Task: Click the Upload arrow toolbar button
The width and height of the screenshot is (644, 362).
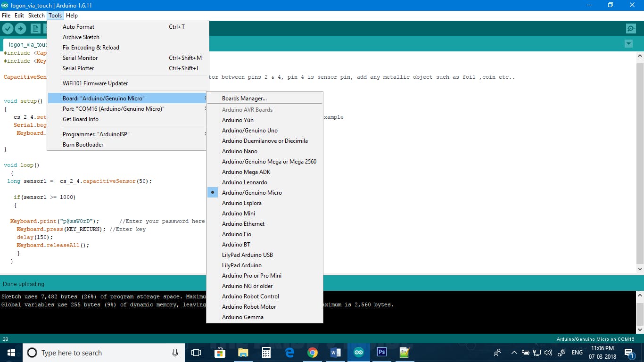Action: [x=20, y=29]
